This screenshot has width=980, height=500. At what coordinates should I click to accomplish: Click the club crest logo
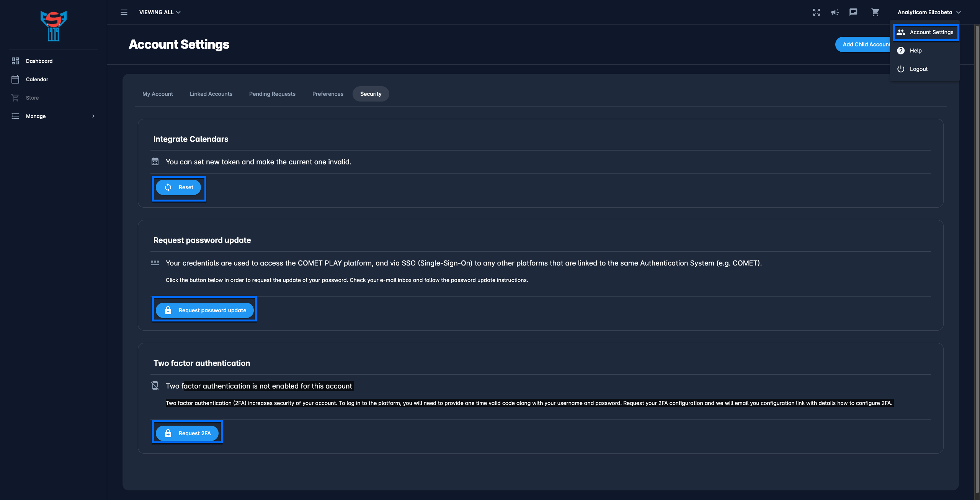[54, 26]
